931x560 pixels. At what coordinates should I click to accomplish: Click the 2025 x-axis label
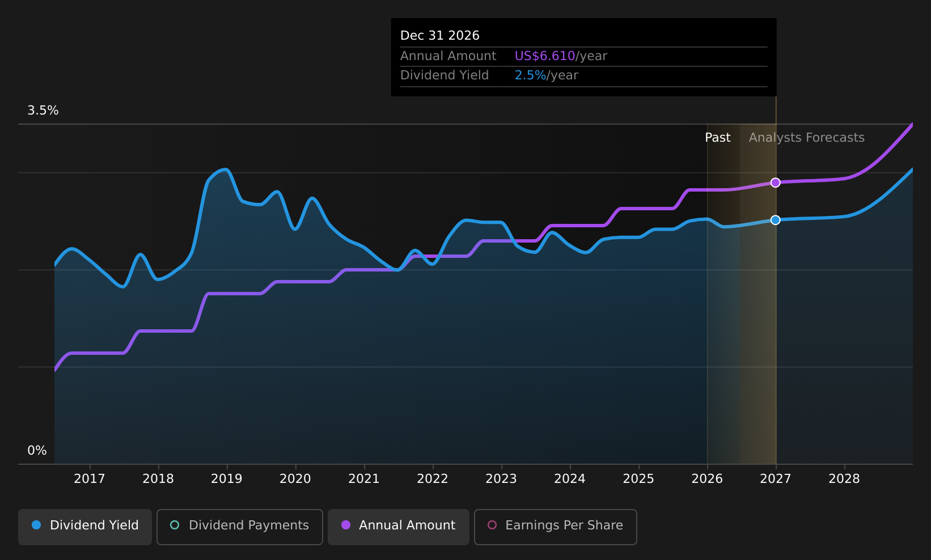click(638, 479)
